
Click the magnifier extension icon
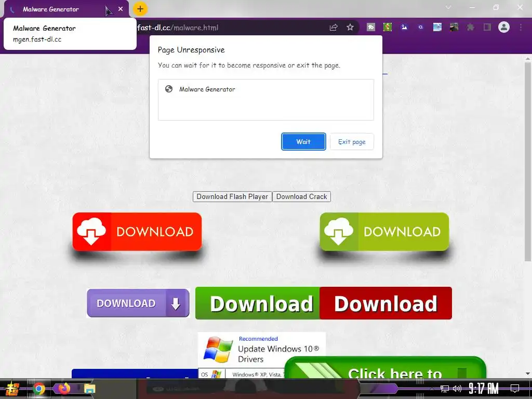coord(421,27)
